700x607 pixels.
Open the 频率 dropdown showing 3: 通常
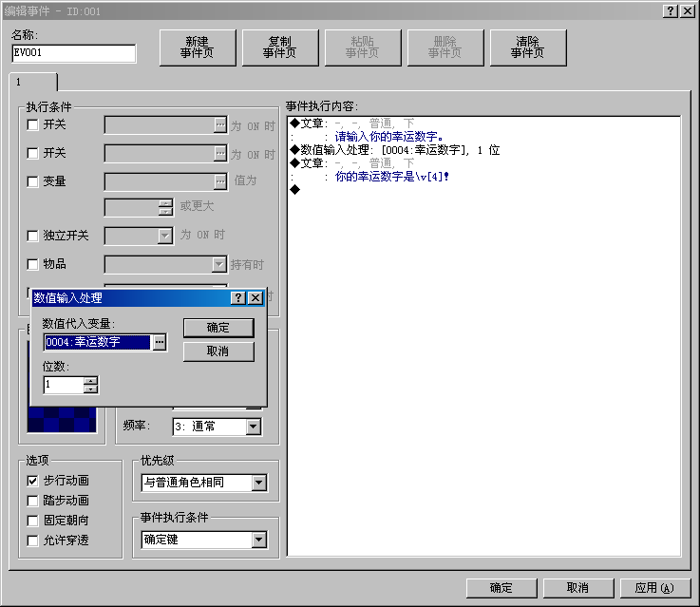pyautogui.click(x=217, y=427)
